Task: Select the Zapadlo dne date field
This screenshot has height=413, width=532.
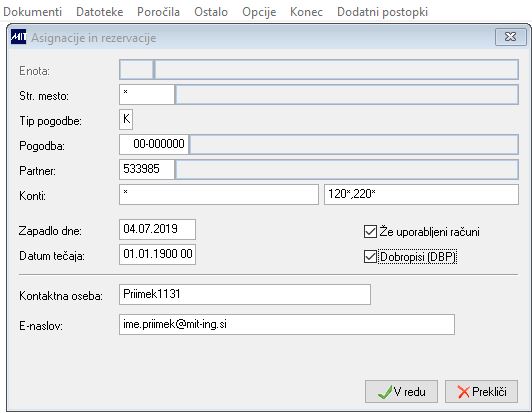Action: coord(157,229)
